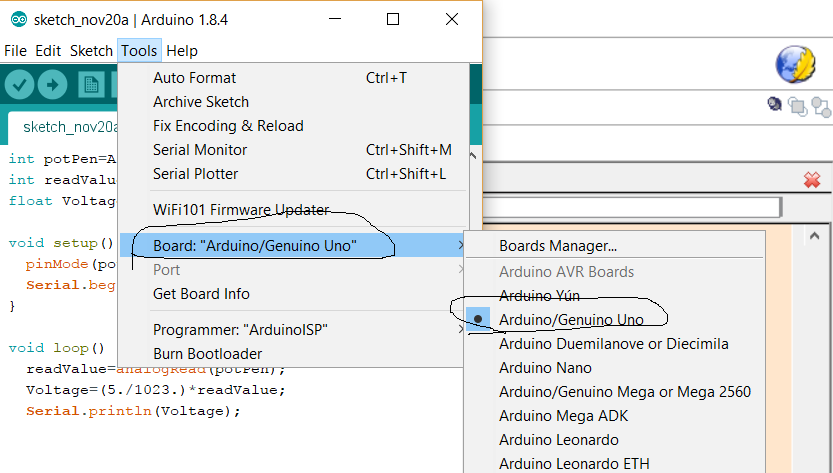The image size is (833, 473).
Task: Select the Arduino Nano board
Action: click(x=615, y=368)
